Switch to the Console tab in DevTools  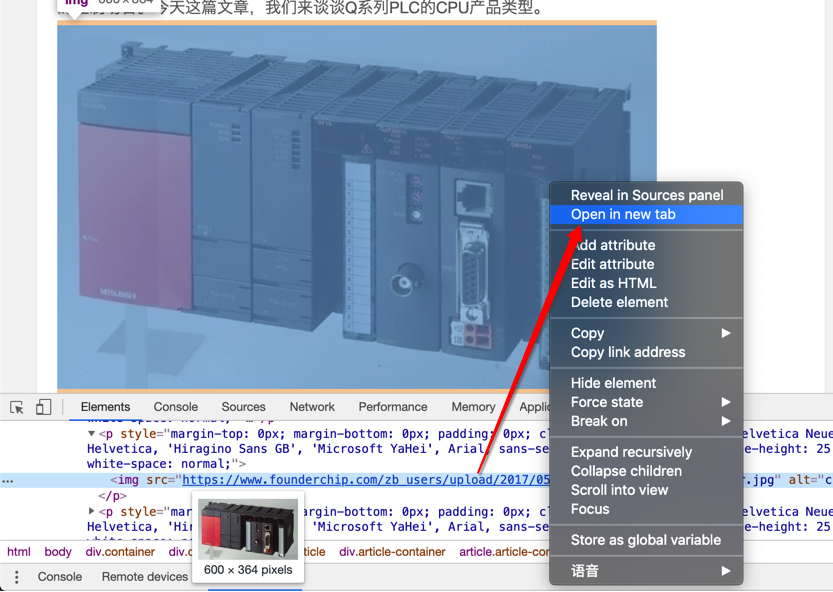(175, 407)
